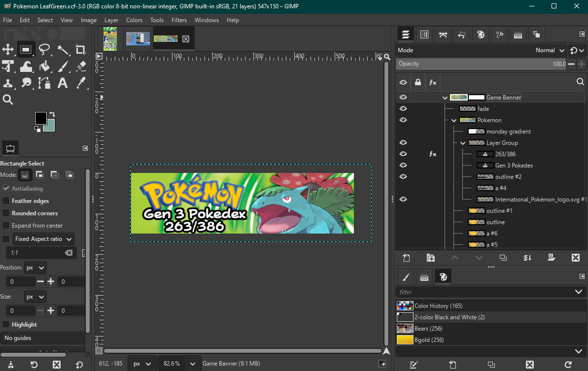Select the Text tool
This screenshot has width=588, height=371.
pyautogui.click(x=63, y=83)
